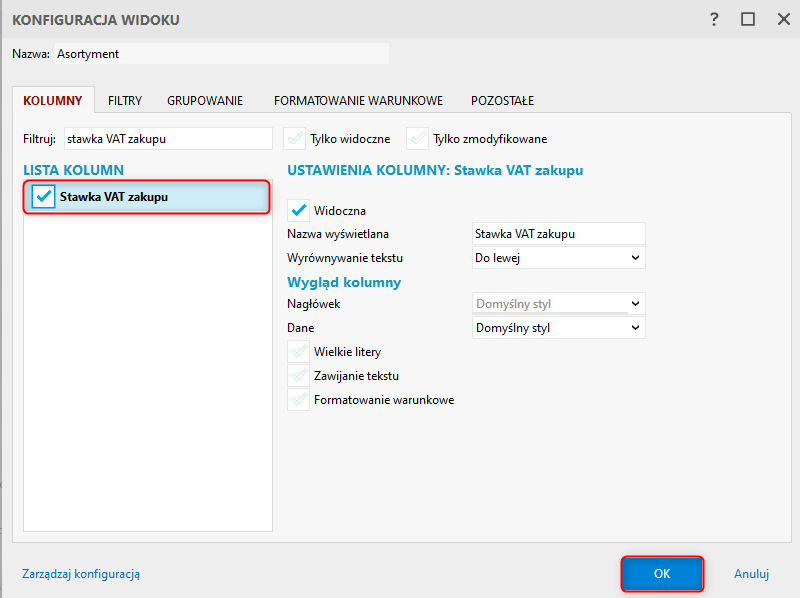Confirm with the OK button
The height and width of the screenshot is (598, 800).
tap(662, 574)
